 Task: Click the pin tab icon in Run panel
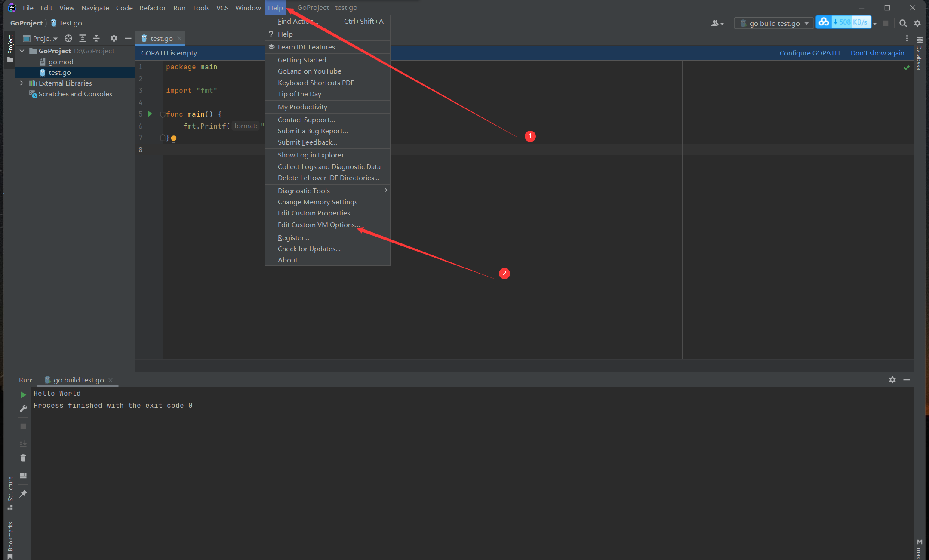23,493
